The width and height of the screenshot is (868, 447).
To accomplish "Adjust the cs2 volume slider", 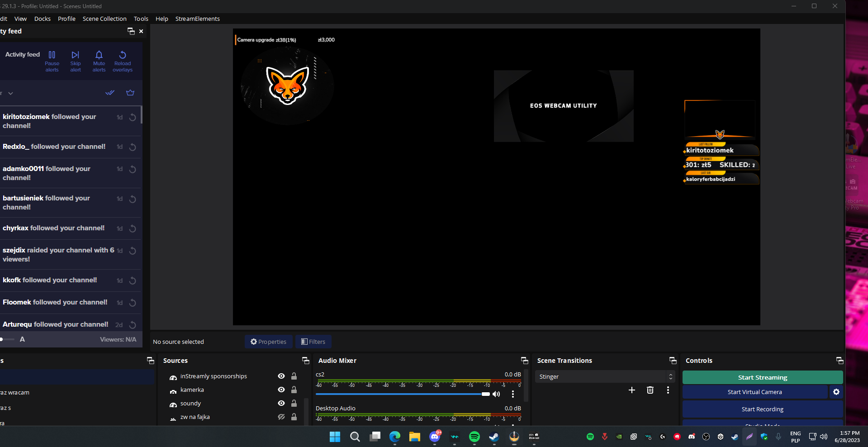I will pyautogui.click(x=485, y=394).
